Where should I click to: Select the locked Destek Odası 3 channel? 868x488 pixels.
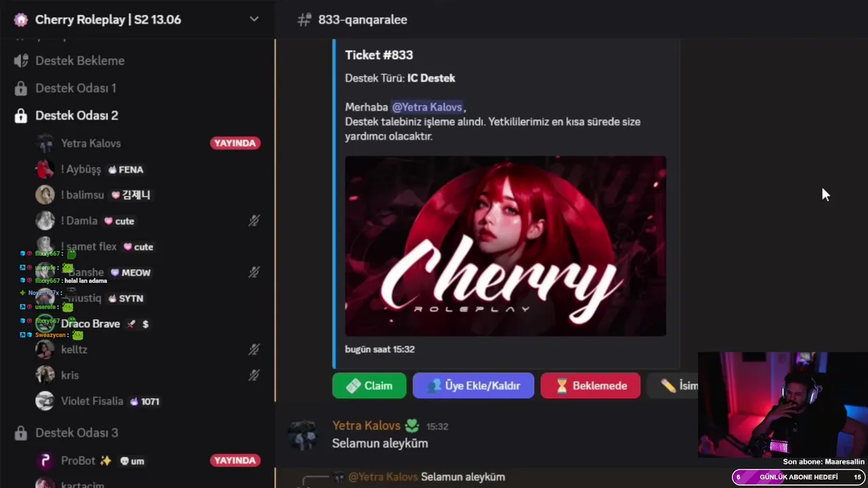(77, 432)
